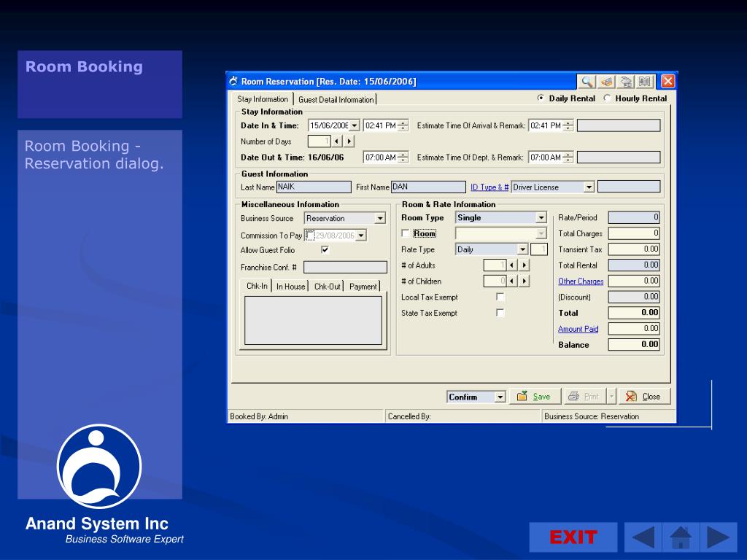Image resolution: width=747 pixels, height=560 pixels.
Task: Expand the Business Source dropdown
Action: click(379, 218)
